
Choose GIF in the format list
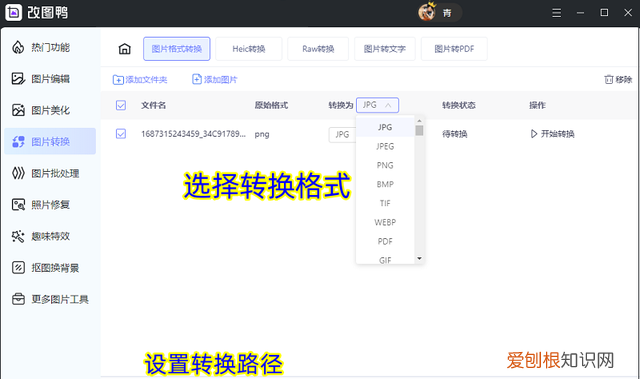pos(385,260)
